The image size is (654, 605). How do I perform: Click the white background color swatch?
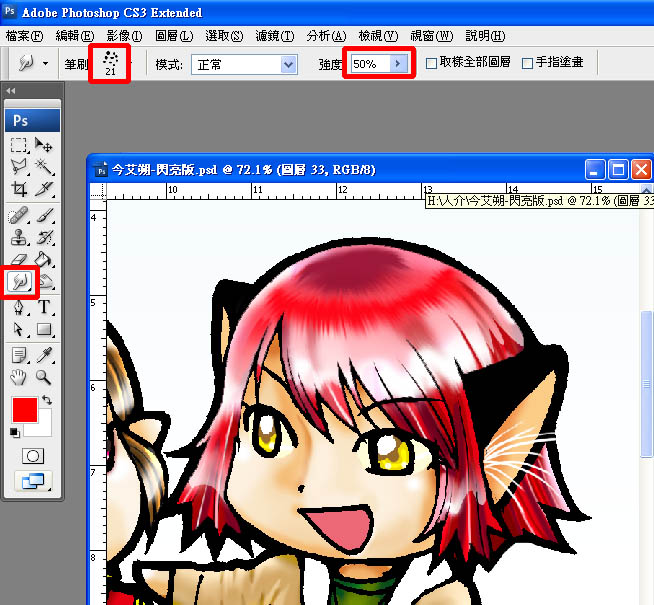coord(44,427)
